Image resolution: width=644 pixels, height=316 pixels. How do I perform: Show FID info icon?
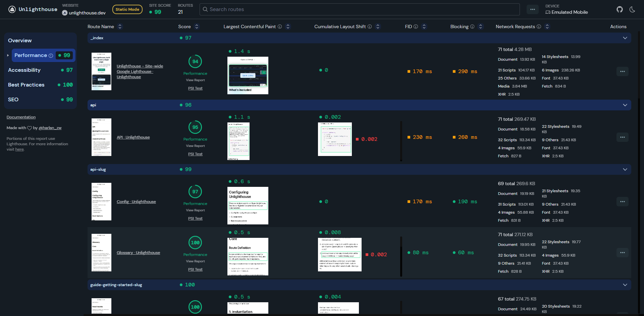pos(416,27)
